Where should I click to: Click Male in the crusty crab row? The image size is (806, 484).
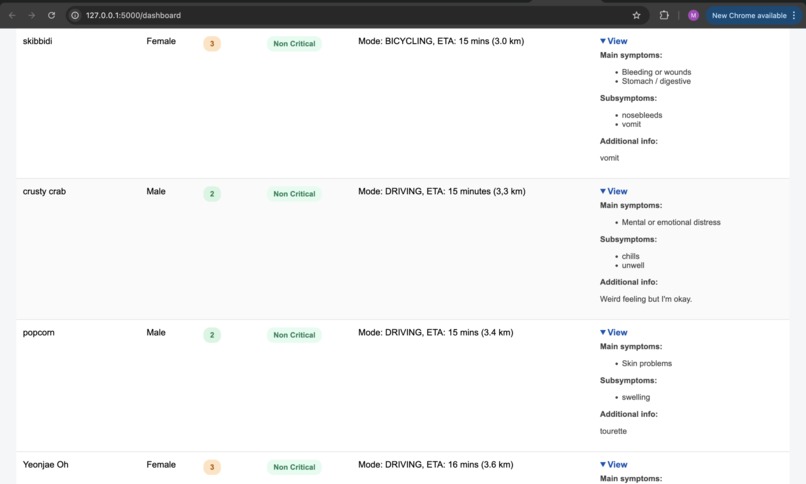tap(156, 191)
